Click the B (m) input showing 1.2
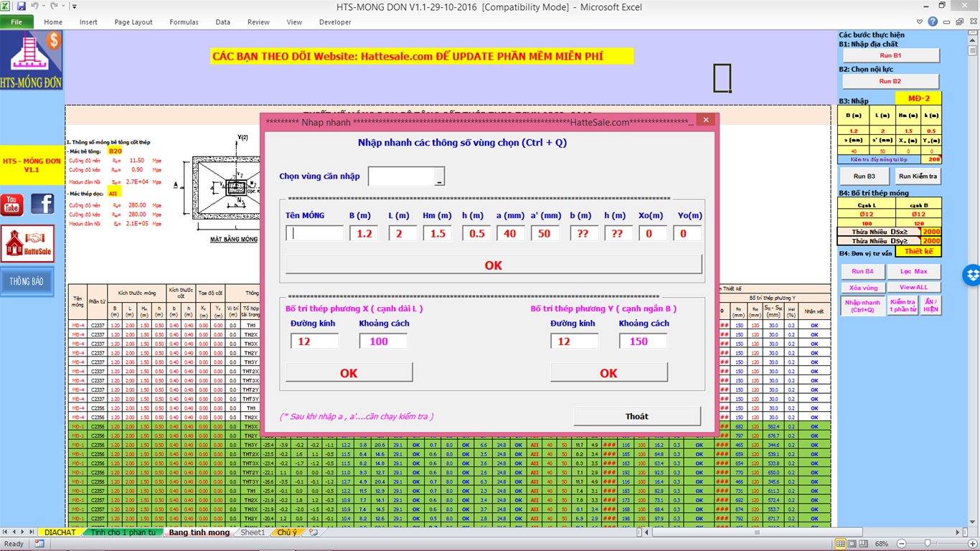This screenshot has width=980, height=551. pos(365,232)
